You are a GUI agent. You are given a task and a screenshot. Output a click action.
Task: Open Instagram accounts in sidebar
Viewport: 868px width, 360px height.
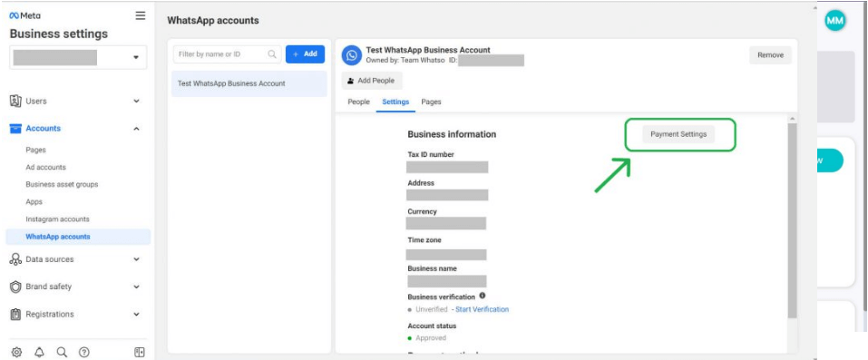(x=57, y=219)
